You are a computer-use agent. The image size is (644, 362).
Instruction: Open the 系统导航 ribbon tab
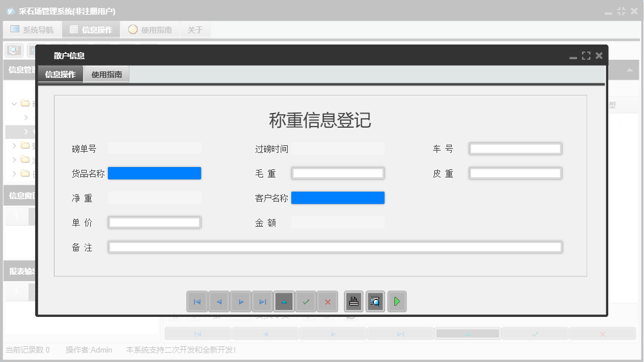tap(32, 29)
